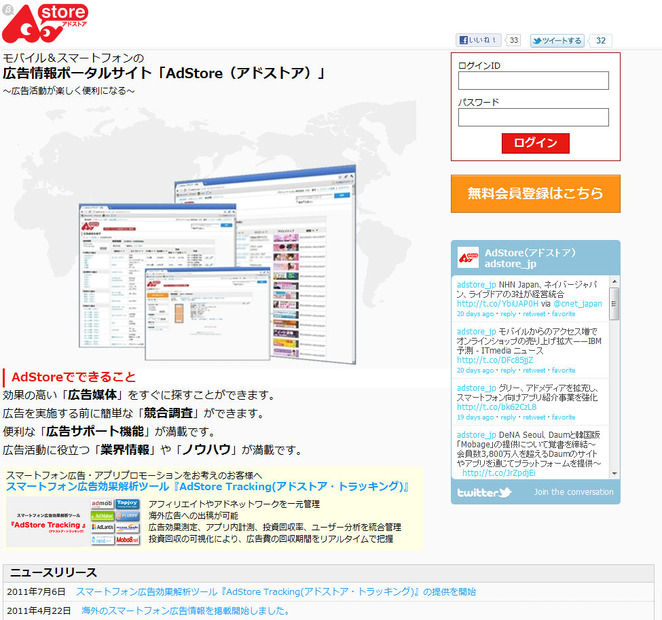This screenshot has width=662, height=620.
Task: Click retweet on the NHN Japan tweet
Action: [x=534, y=314]
